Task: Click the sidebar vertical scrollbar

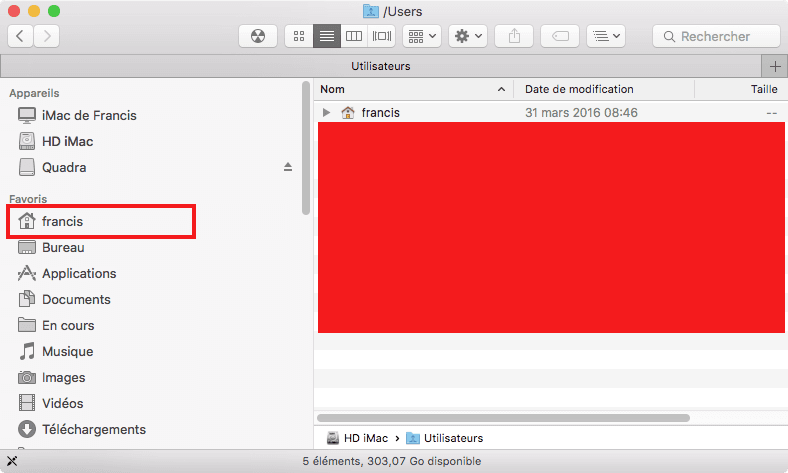Action: pos(306,148)
